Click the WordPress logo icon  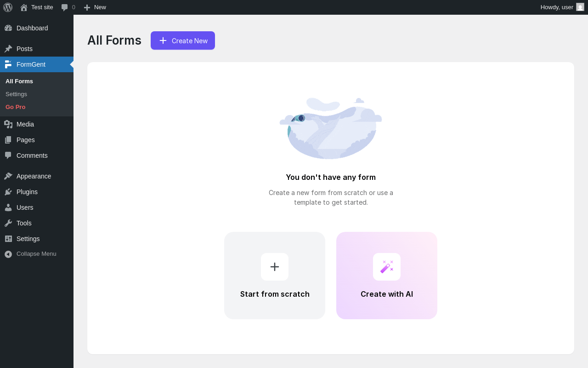8,7
